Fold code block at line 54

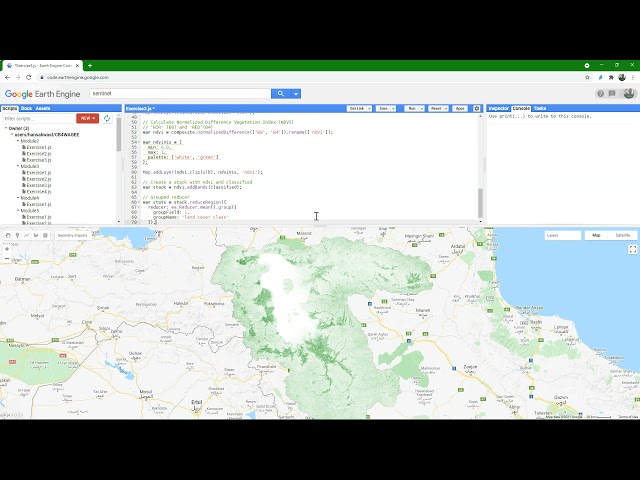[139, 142]
